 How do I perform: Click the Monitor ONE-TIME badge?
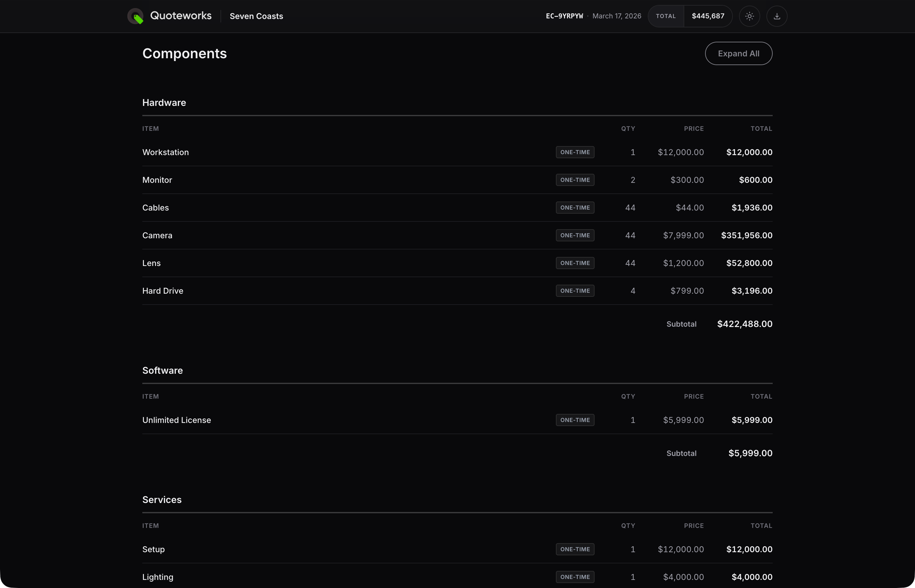(575, 180)
